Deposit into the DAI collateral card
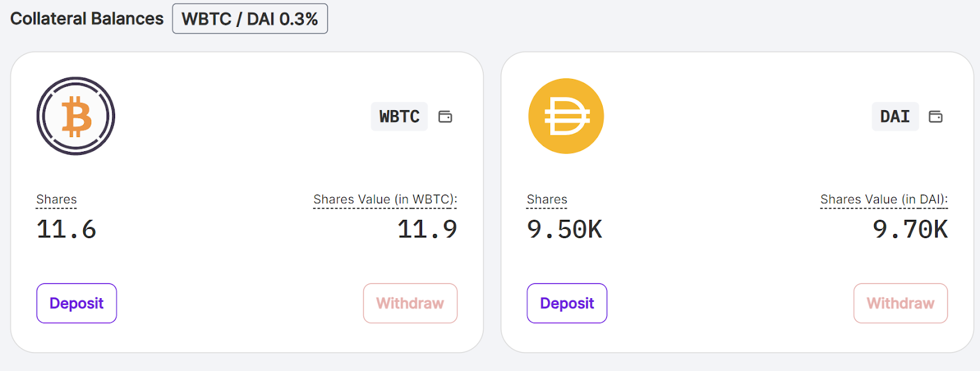 pyautogui.click(x=567, y=303)
